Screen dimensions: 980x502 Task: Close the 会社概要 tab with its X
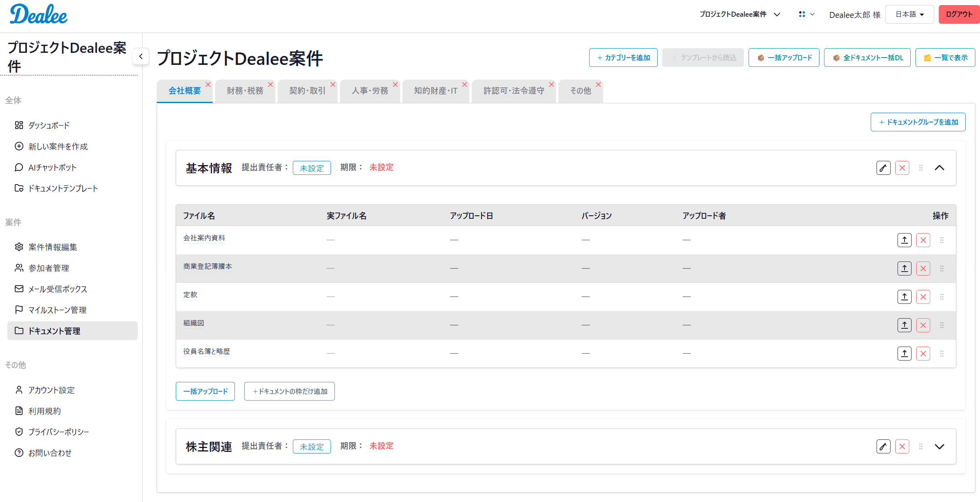point(208,84)
